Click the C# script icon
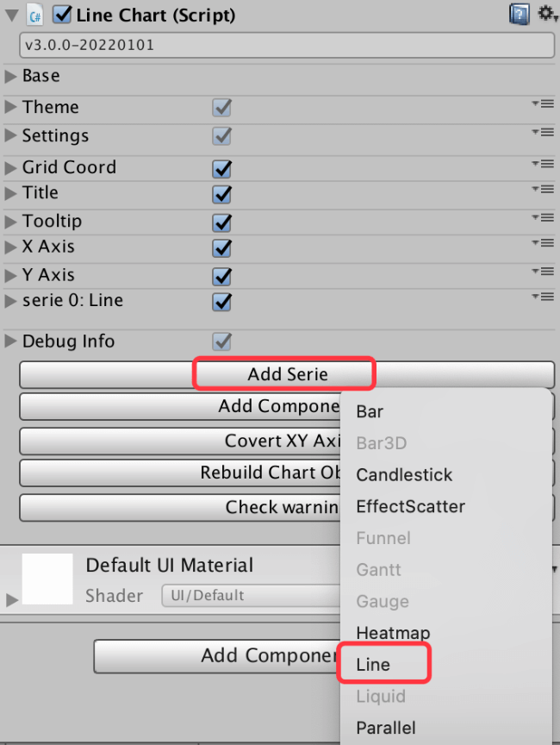The width and height of the screenshot is (560, 745). (35, 15)
